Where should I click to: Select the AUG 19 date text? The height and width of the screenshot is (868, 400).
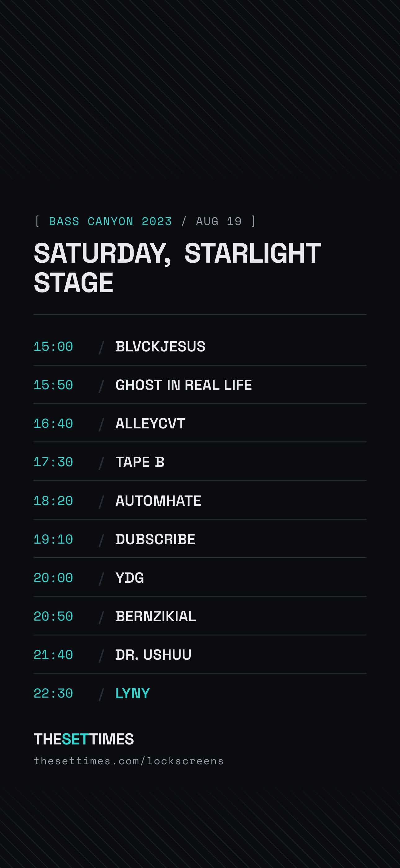219,221
